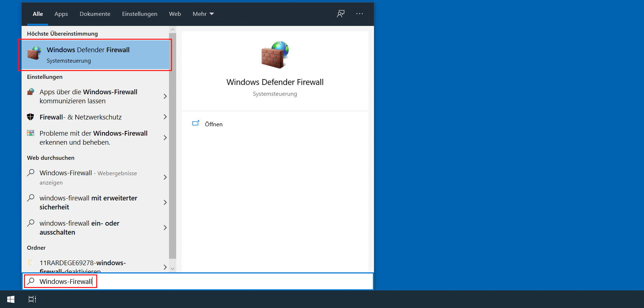Click the open-window icon beside Öffnen
Viewport: 644px width, 308px height.
tap(196, 123)
